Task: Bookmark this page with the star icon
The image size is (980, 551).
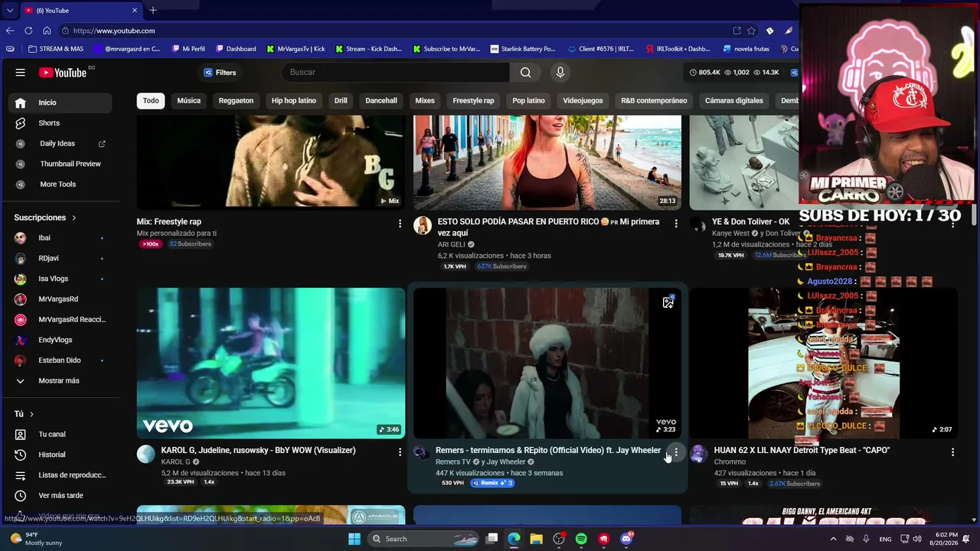Action: pos(752,31)
